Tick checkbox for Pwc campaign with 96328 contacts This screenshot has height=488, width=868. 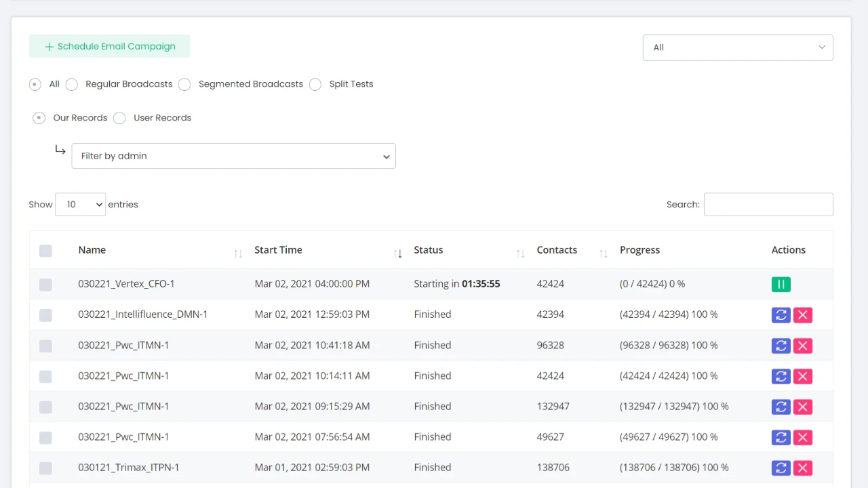(x=45, y=346)
